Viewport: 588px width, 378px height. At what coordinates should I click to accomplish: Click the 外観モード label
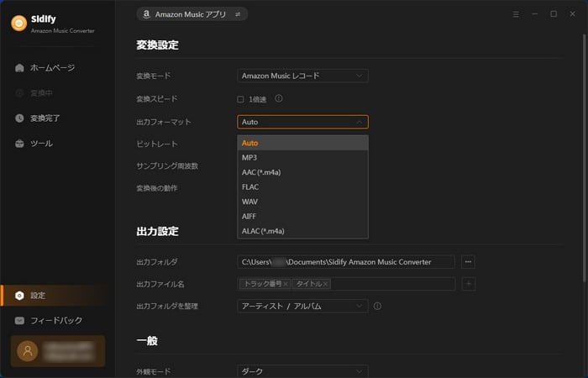[x=154, y=371]
